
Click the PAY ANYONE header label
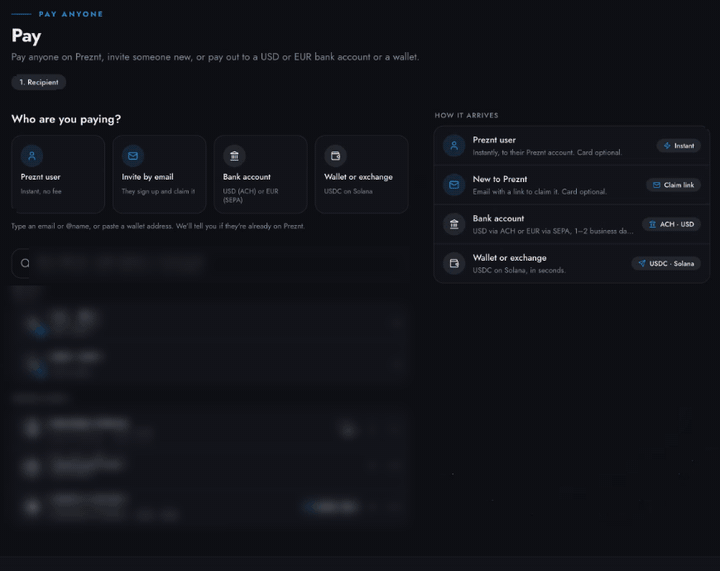click(71, 14)
